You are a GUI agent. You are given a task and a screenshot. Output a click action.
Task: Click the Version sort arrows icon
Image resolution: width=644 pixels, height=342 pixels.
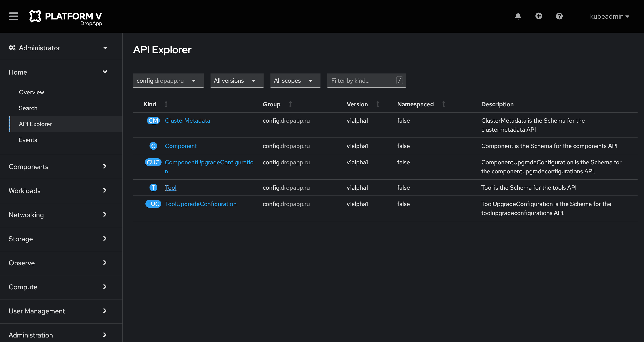[378, 104]
